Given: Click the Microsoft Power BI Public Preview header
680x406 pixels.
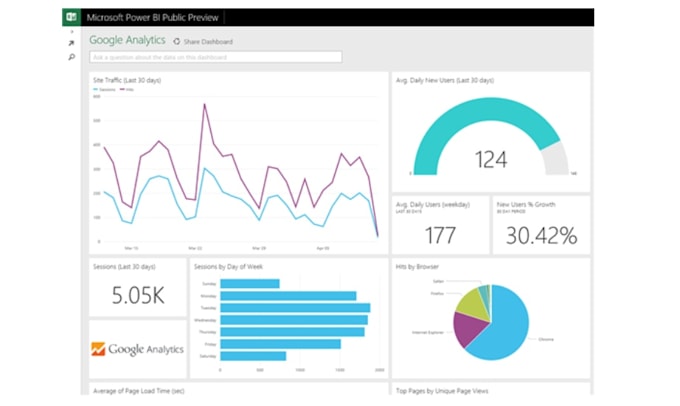Looking at the screenshot, I should (x=152, y=18).
